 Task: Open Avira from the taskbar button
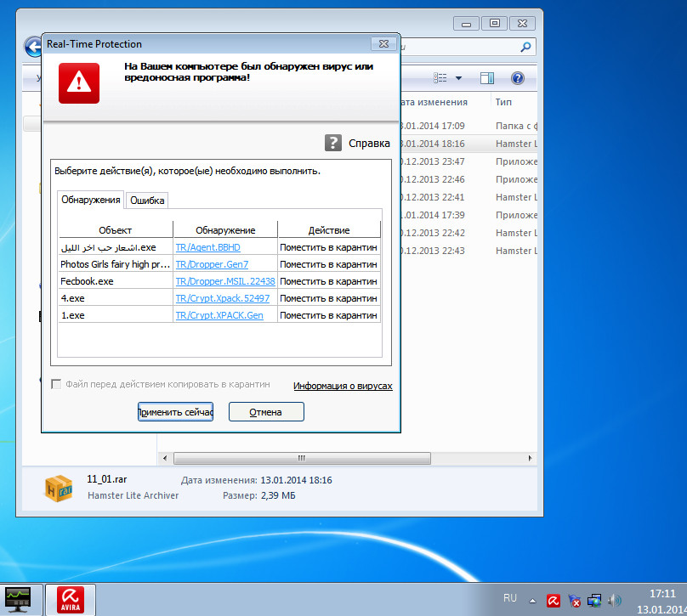[x=70, y=600]
